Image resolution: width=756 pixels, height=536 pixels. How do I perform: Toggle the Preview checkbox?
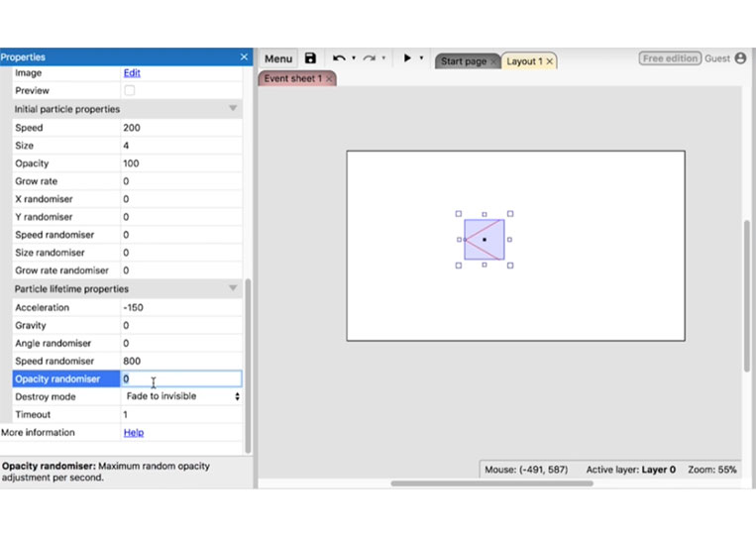click(x=129, y=90)
